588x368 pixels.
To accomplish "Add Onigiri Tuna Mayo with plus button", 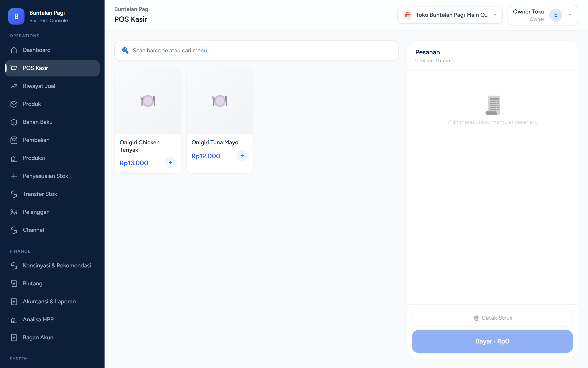I will point(242,156).
